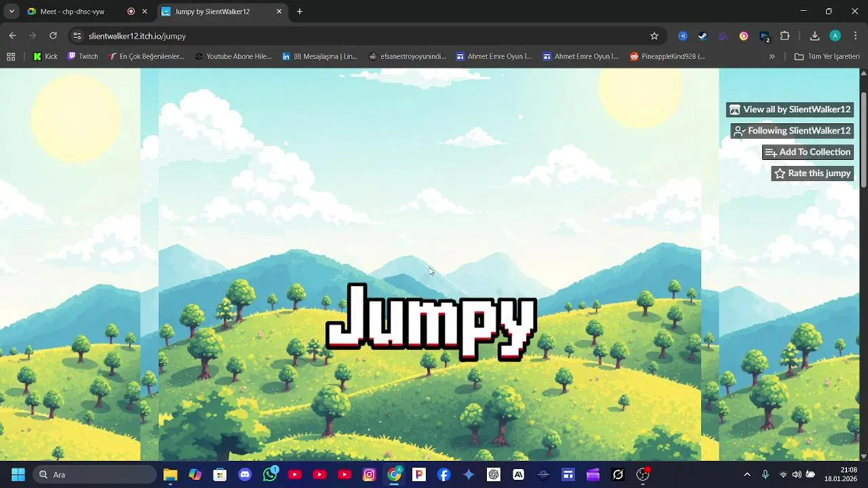Viewport: 868px width, 488px height.
Task: Bookmark this page with the star icon
Action: tap(654, 36)
